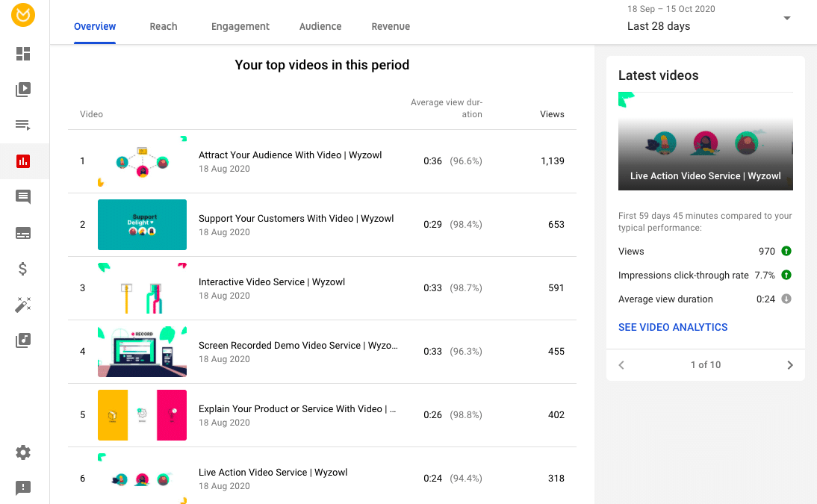Select the red Analytics icon
The image size is (817, 504).
click(x=23, y=161)
